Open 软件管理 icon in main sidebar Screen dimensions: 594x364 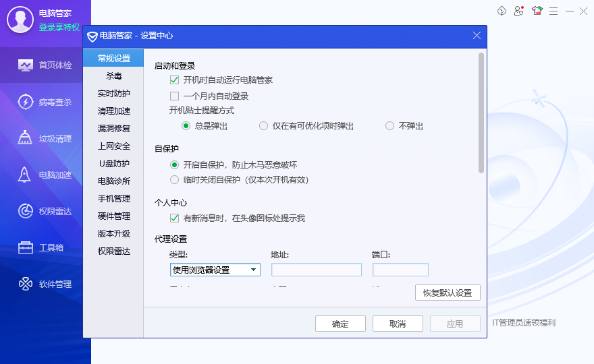tap(26, 284)
